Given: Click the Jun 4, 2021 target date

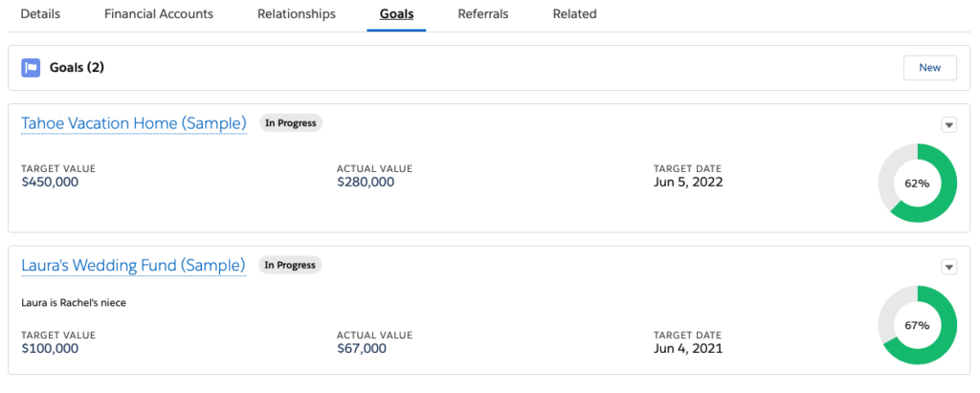Looking at the screenshot, I should point(688,349).
